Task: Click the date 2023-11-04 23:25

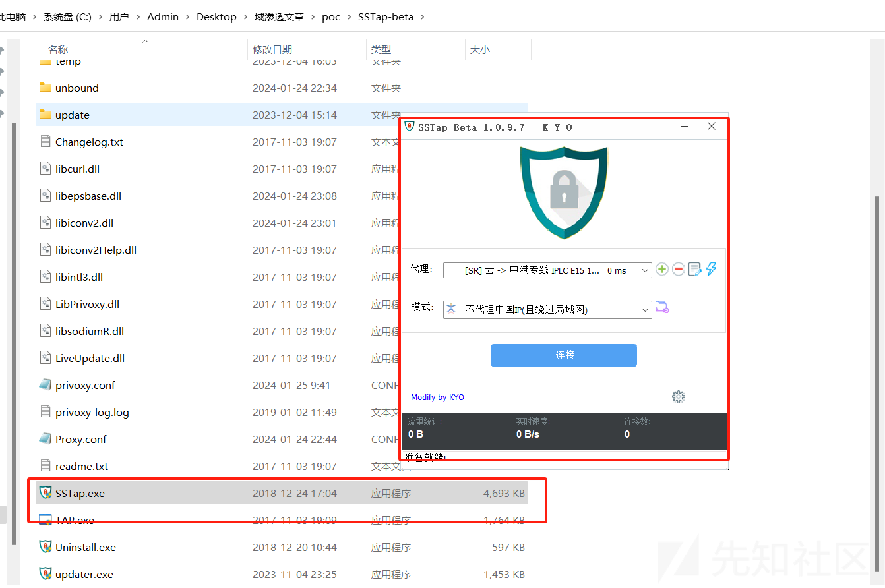Action: click(x=295, y=574)
